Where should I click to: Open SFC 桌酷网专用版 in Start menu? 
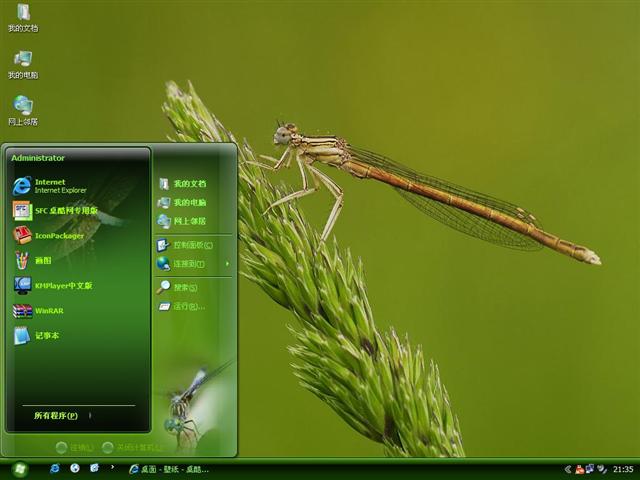[x=56, y=211]
